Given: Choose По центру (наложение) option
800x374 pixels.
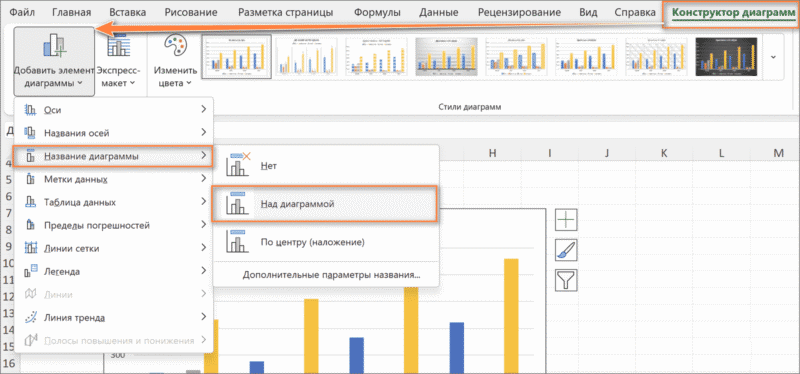Looking at the screenshot, I should [x=326, y=242].
